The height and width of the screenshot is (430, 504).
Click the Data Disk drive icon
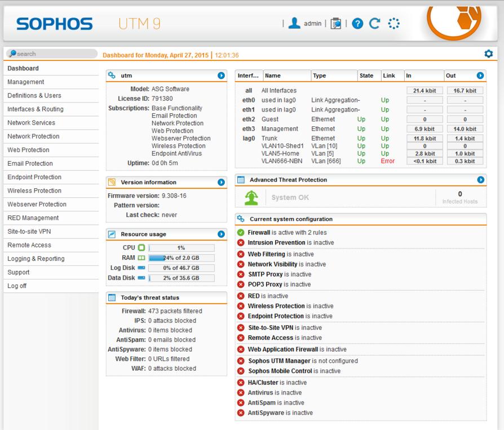coord(142,278)
